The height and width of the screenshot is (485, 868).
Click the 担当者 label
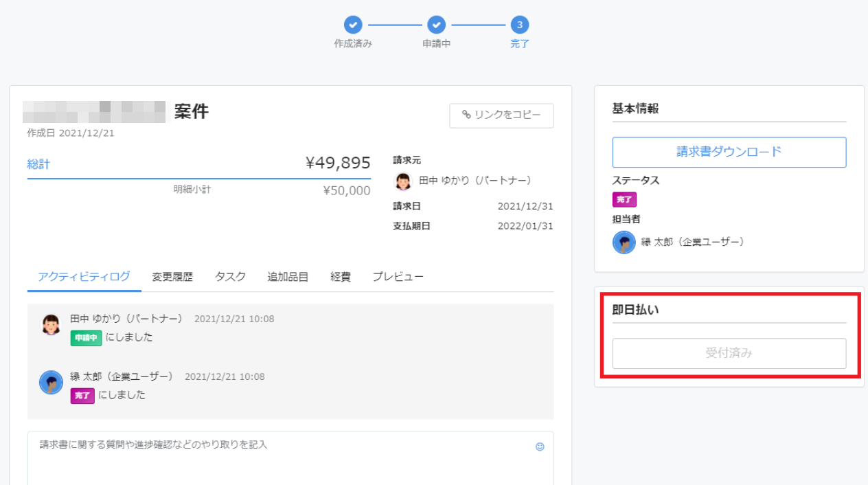(626, 219)
